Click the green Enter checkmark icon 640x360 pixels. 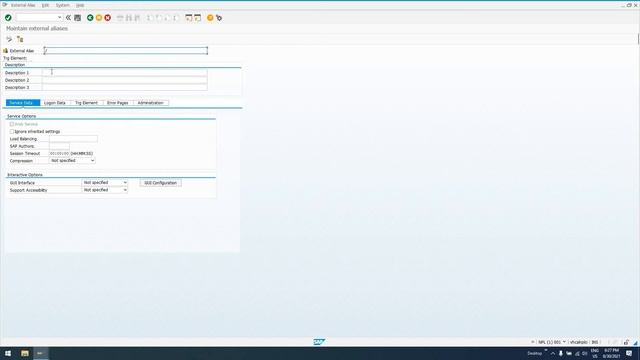point(8,18)
